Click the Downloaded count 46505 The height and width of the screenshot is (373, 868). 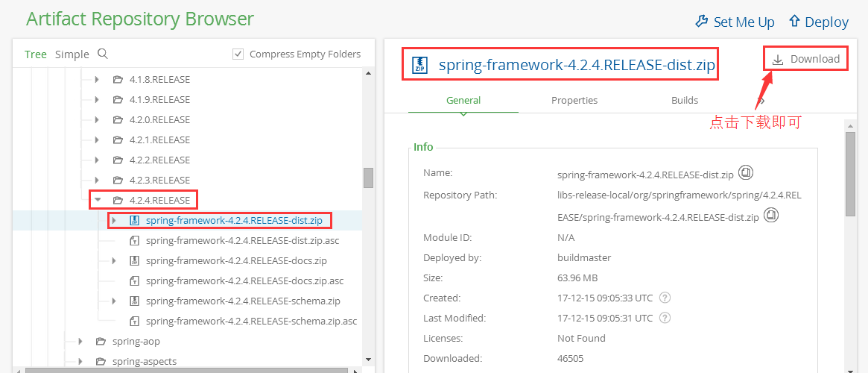coord(570,358)
